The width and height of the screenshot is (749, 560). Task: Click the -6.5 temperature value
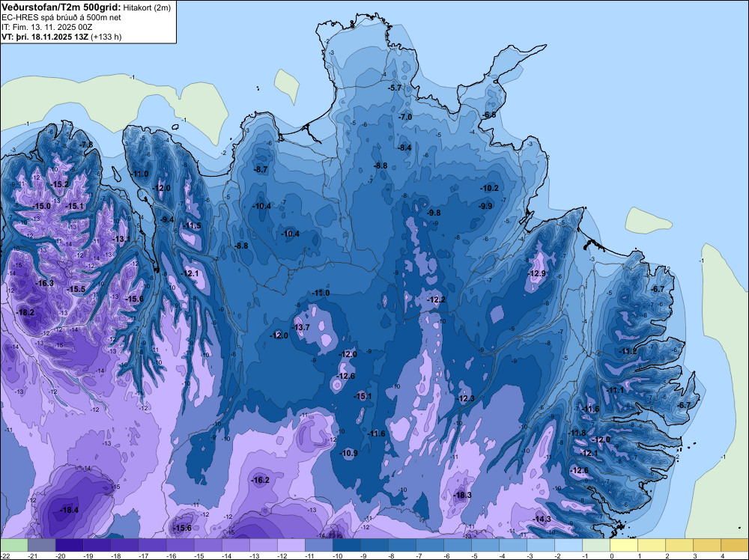click(x=489, y=115)
